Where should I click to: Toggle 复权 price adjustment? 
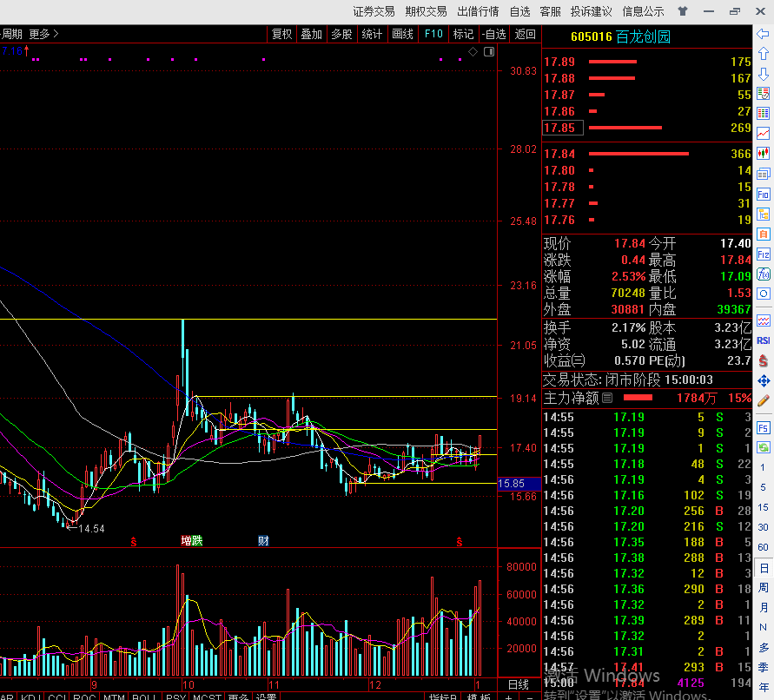click(282, 34)
